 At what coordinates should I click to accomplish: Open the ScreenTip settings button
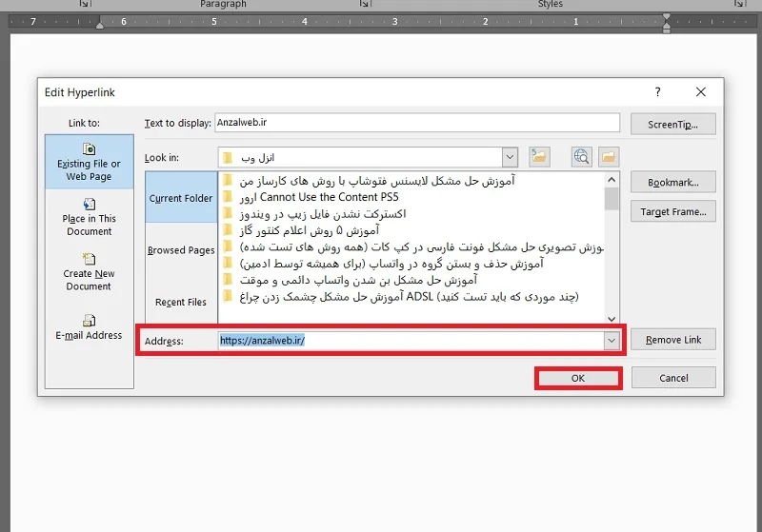(673, 125)
